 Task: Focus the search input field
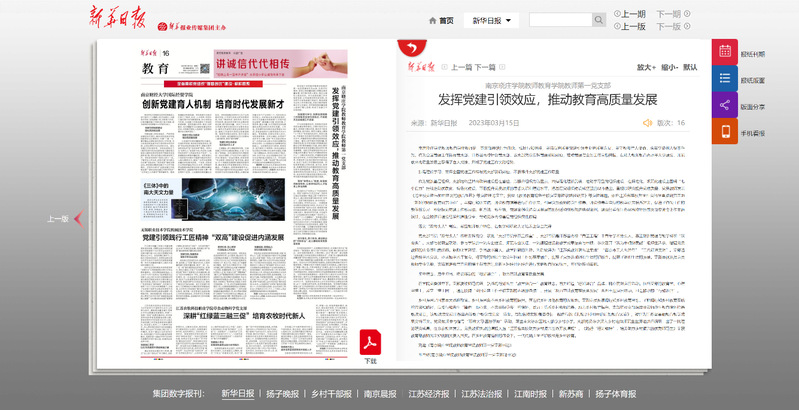click(x=561, y=20)
